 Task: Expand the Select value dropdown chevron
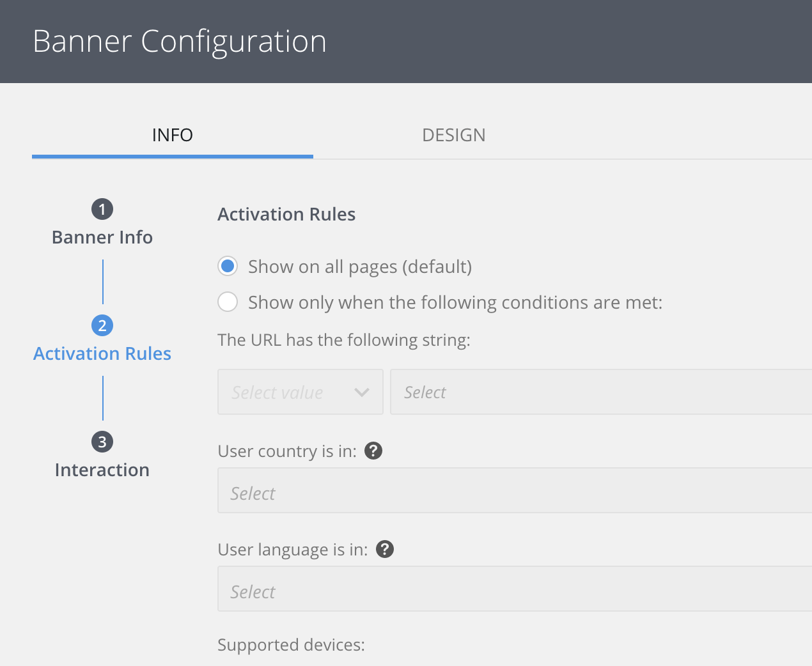[x=362, y=392]
